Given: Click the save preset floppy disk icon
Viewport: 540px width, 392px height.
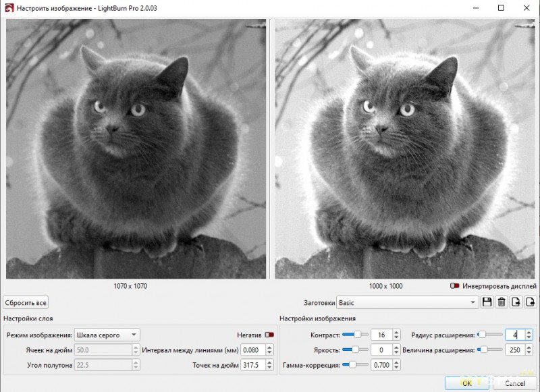Looking at the screenshot, I should point(487,302).
